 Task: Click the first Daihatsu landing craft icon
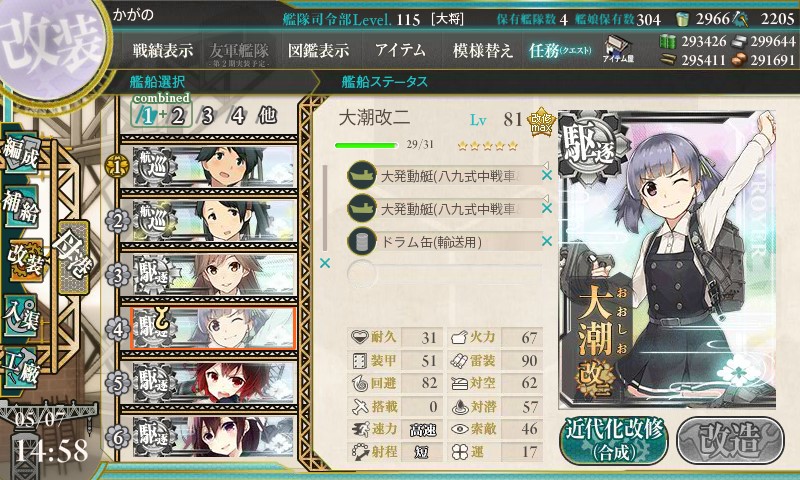[362, 175]
